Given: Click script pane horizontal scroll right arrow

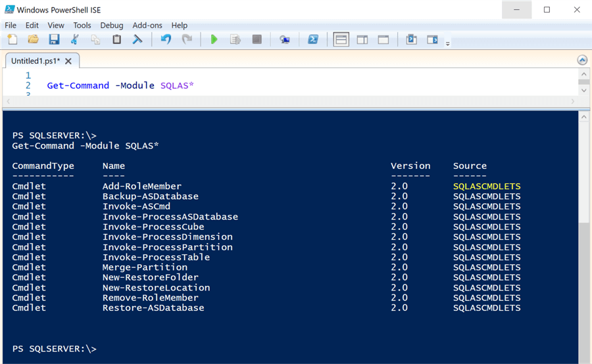Looking at the screenshot, I should (x=573, y=101).
